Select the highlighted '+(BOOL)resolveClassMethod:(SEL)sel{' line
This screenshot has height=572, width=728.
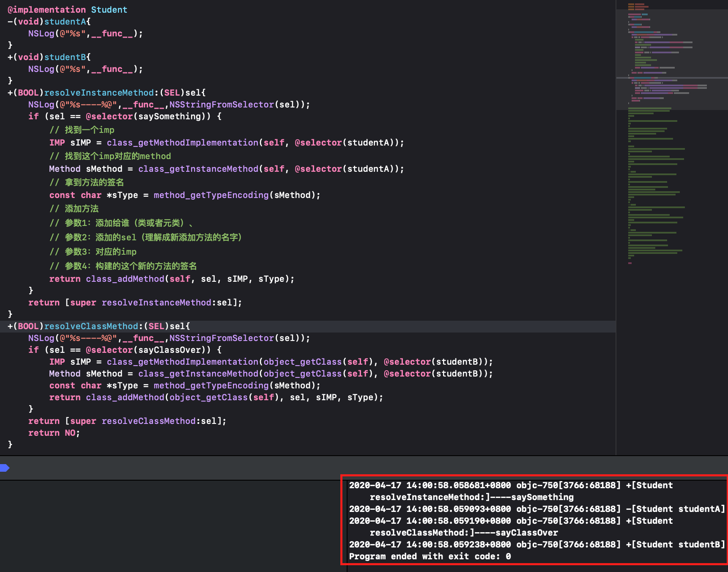(99, 326)
